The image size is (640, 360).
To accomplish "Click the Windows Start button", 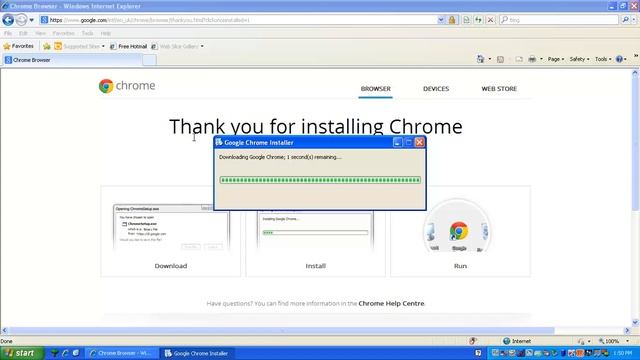I will click(21, 353).
